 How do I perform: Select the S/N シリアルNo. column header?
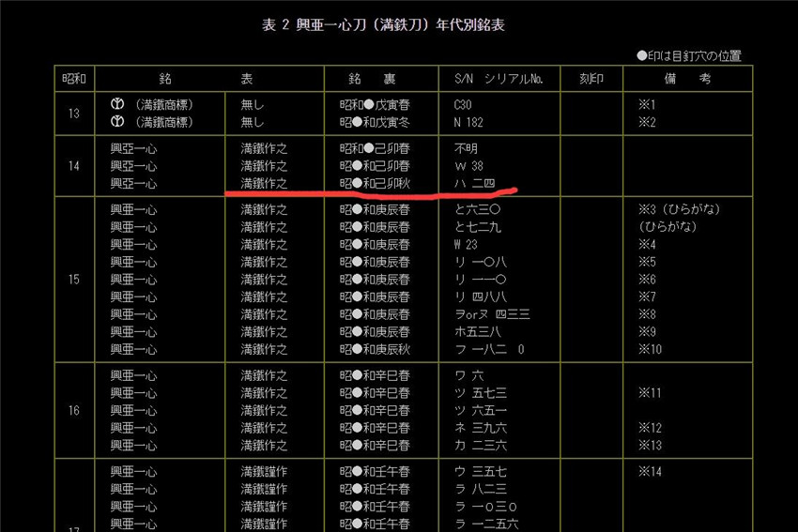499,79
